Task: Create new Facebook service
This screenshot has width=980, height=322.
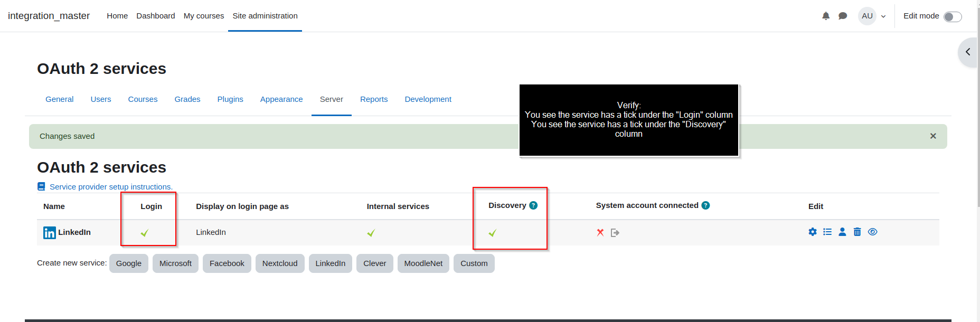Action: [227, 263]
